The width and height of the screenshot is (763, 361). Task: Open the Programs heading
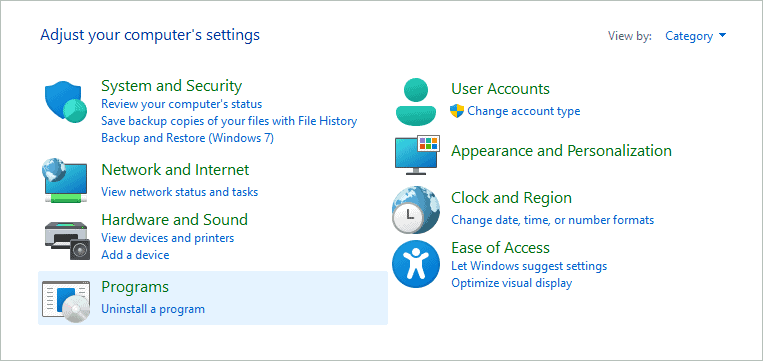135,287
